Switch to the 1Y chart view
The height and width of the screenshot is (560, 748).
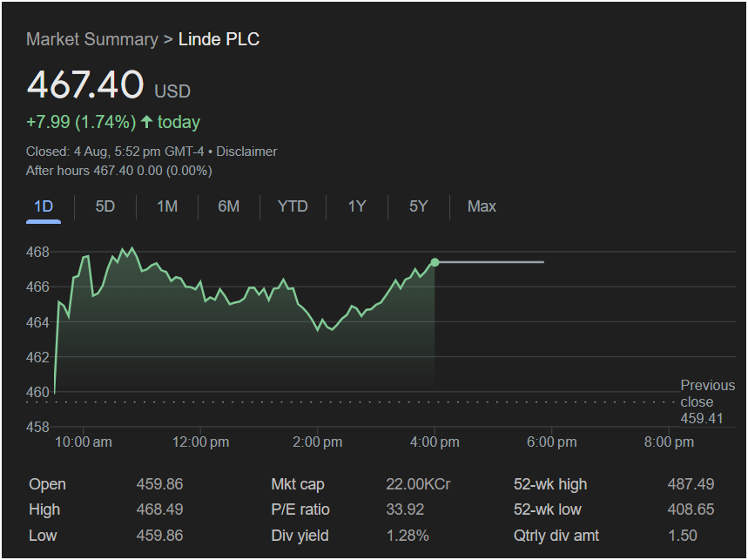[356, 206]
